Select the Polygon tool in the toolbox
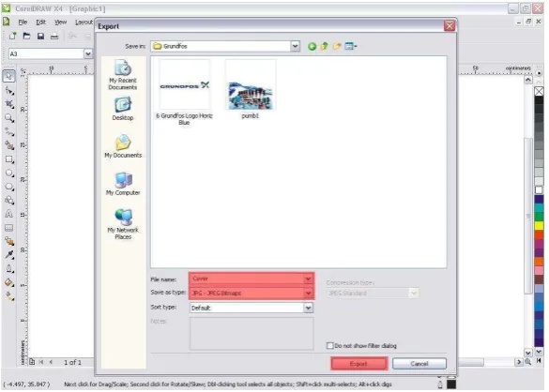This screenshot has width=549, height=392. 9,187
